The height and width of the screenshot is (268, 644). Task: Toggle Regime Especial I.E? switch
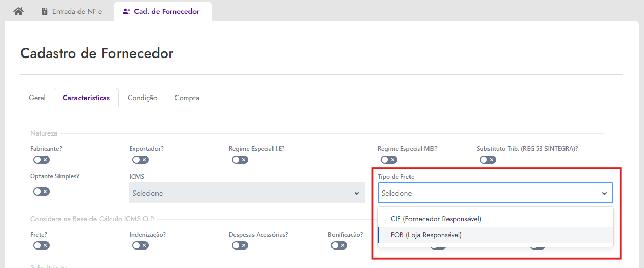point(240,160)
